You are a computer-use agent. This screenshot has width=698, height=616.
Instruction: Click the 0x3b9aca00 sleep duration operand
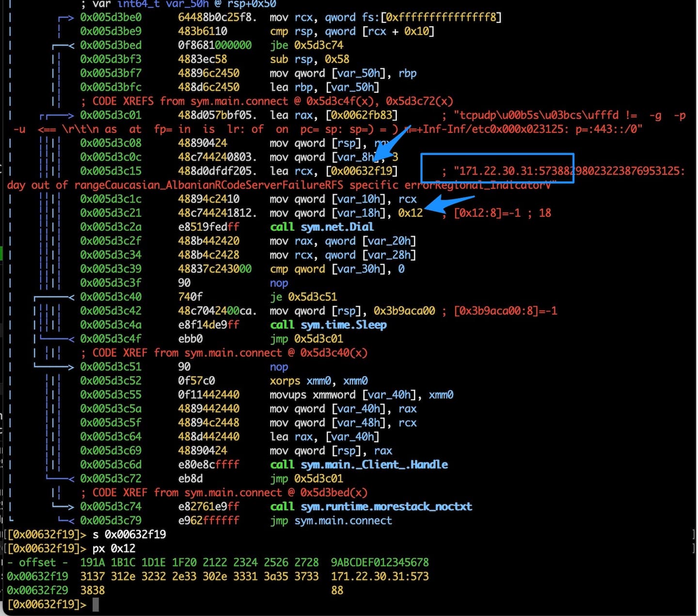[404, 311]
